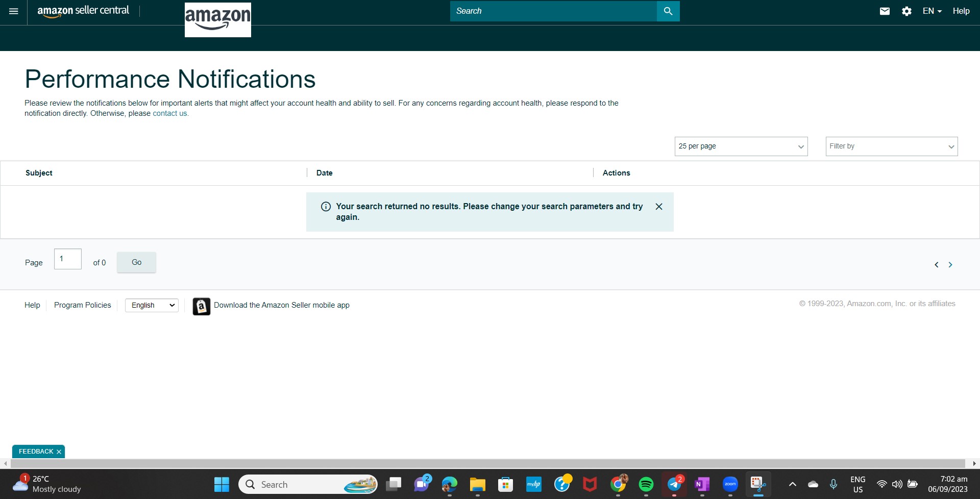Click the battery tray icon
980x499 pixels.
(913, 484)
